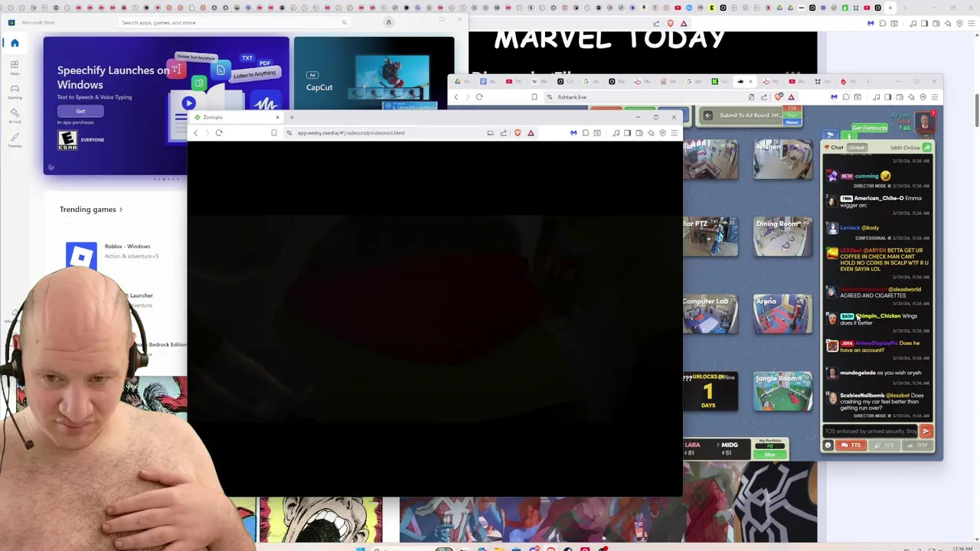Open Jungle Room camera thumbnail
This screenshot has height=551, width=980.
782,391
